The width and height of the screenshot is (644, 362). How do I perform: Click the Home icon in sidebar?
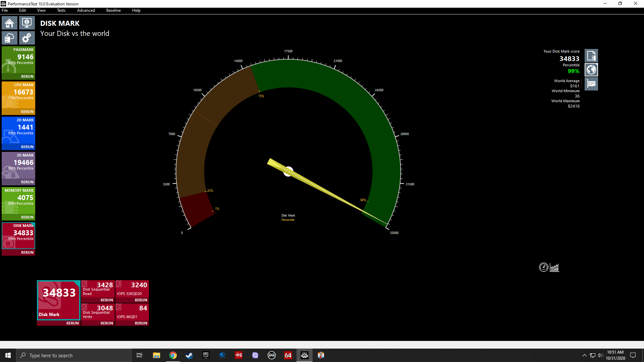9,23
